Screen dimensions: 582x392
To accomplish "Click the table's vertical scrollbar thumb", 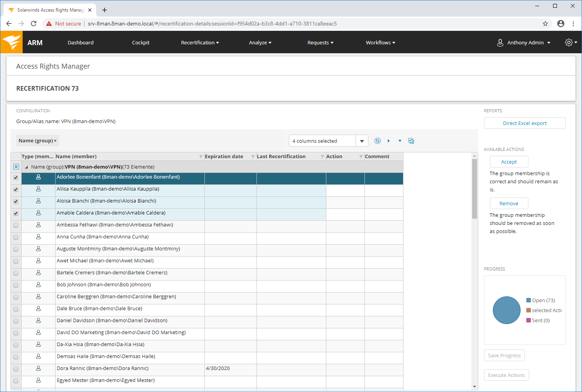I will coord(474,189).
